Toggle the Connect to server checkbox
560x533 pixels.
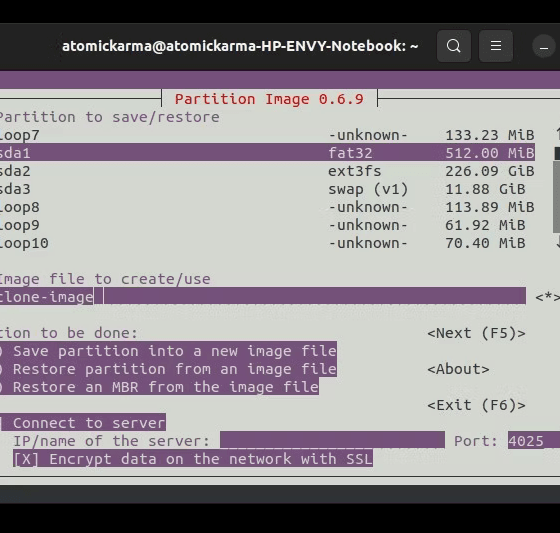click(x=83, y=423)
